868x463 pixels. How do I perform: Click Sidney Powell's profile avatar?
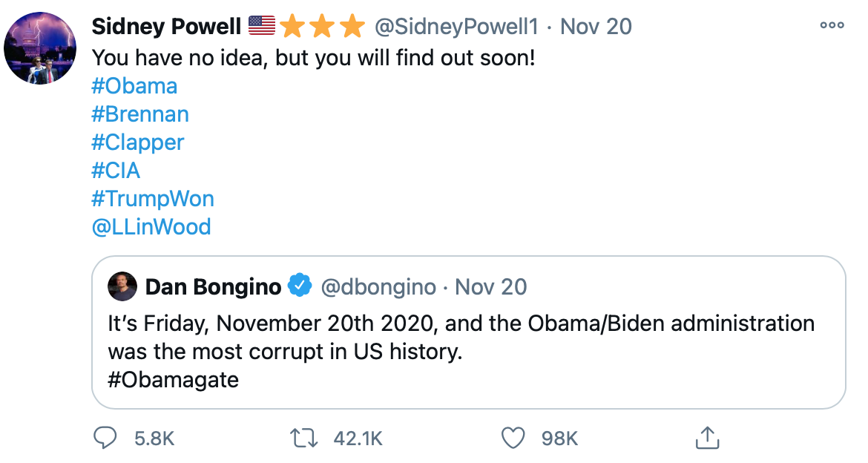[40, 48]
